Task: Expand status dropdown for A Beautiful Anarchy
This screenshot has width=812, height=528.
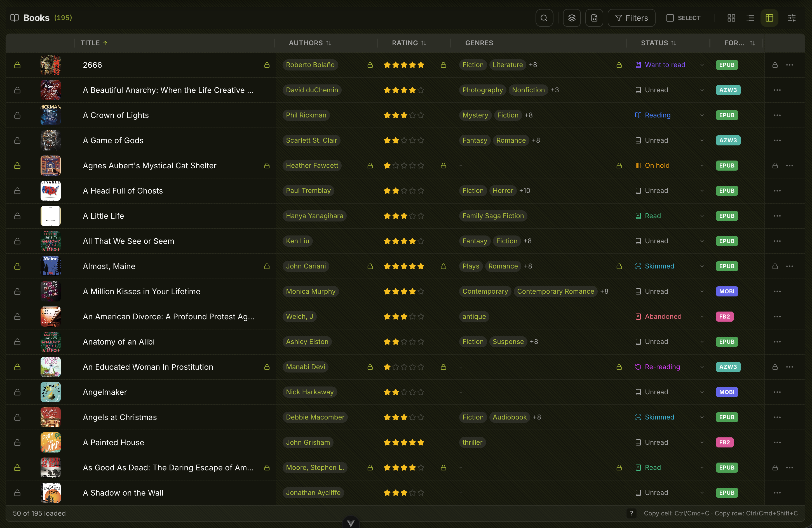Action: pos(702,90)
